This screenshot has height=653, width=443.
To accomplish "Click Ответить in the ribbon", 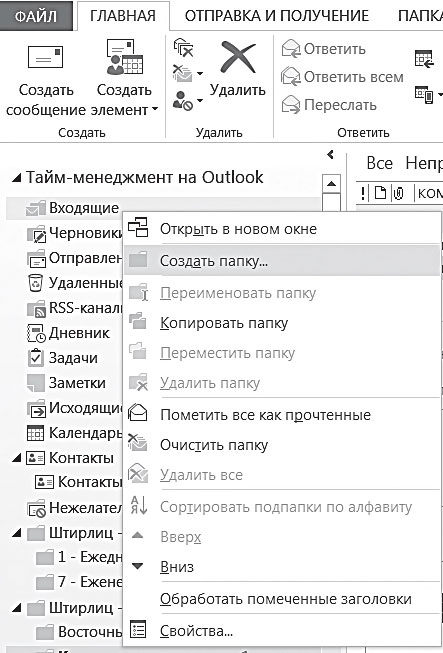I will point(324,49).
